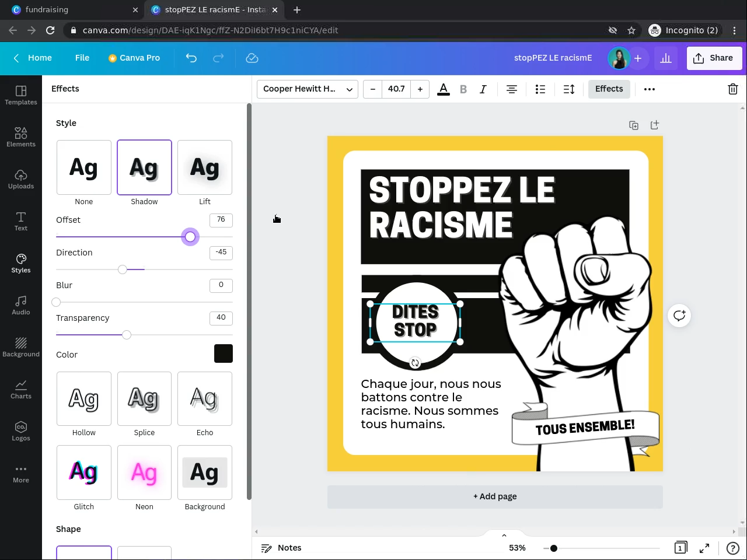Open line spacing settings
Screen dimensions: 747x560
[569, 89]
